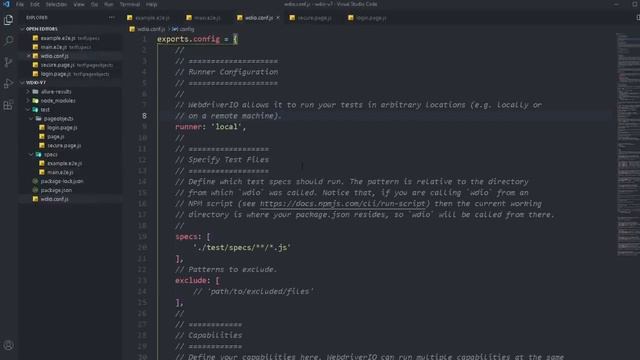Select the wdio.conf.js tab

(258, 18)
